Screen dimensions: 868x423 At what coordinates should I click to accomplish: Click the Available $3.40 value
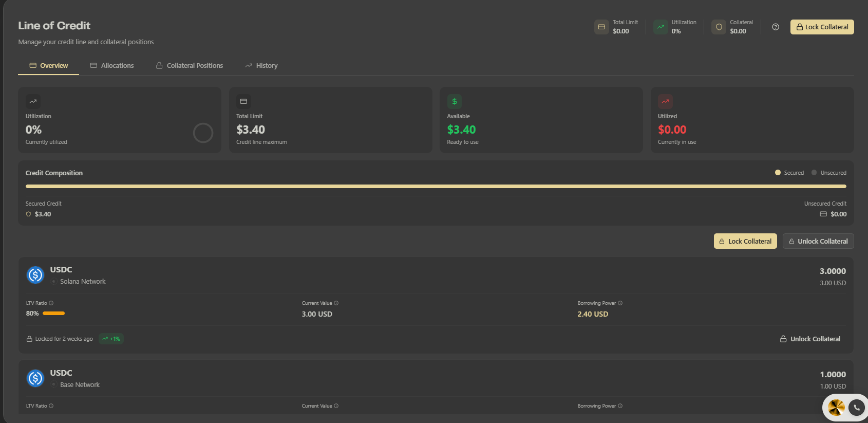461,130
